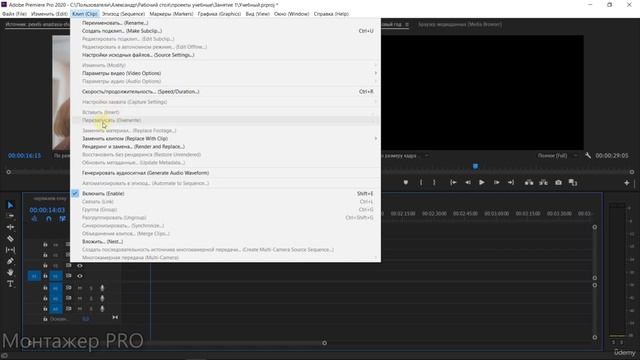Open the File menu
Viewport: 640px width, 360px height.
click(x=14, y=14)
